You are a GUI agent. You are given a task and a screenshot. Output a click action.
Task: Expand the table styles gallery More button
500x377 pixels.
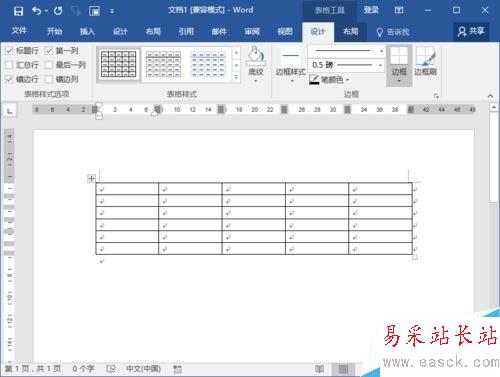pyautogui.click(x=236, y=77)
